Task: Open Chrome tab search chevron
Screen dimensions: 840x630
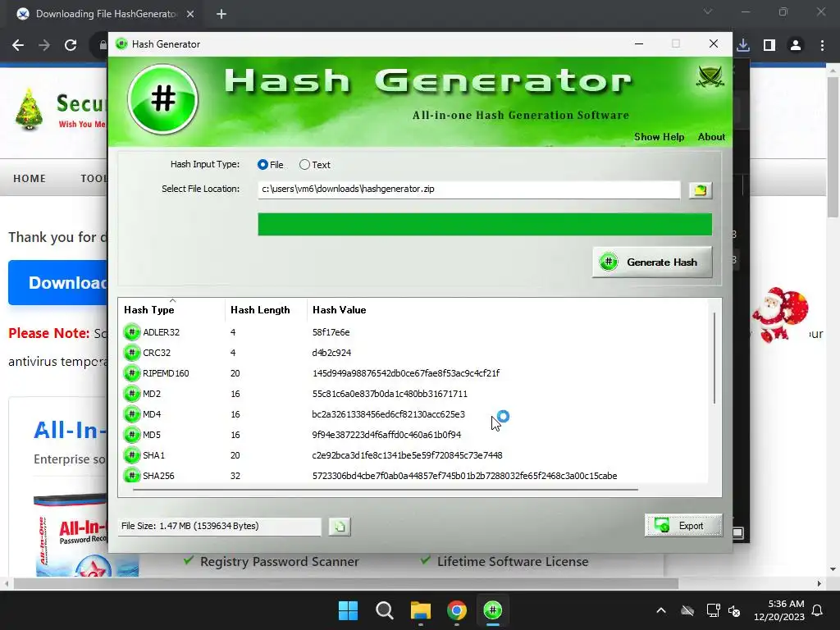Action: [x=708, y=11]
